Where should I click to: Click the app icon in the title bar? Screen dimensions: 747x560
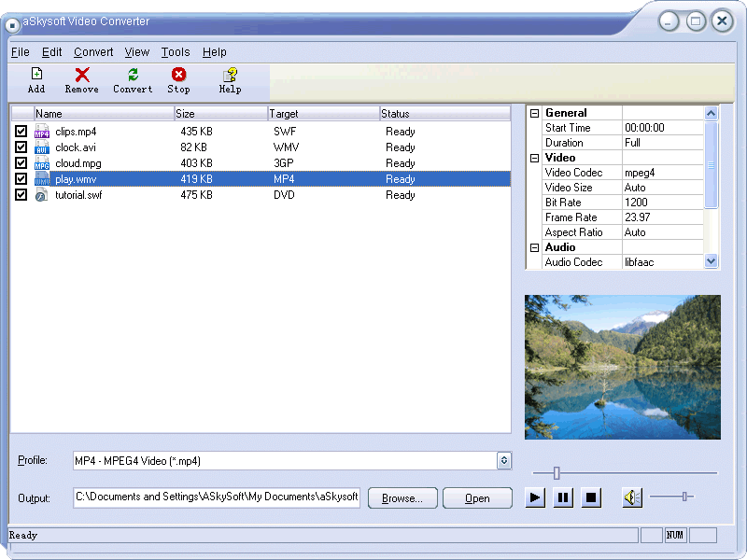click(13, 25)
